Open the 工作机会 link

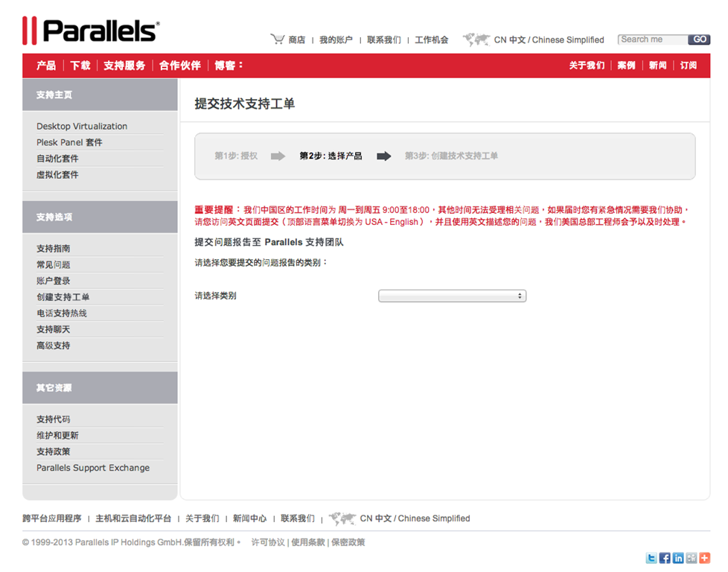431,40
